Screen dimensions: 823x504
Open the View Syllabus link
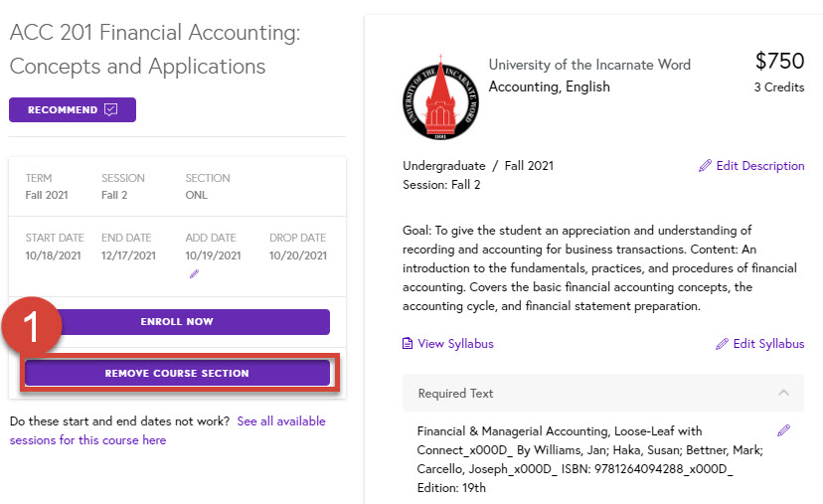pos(455,344)
